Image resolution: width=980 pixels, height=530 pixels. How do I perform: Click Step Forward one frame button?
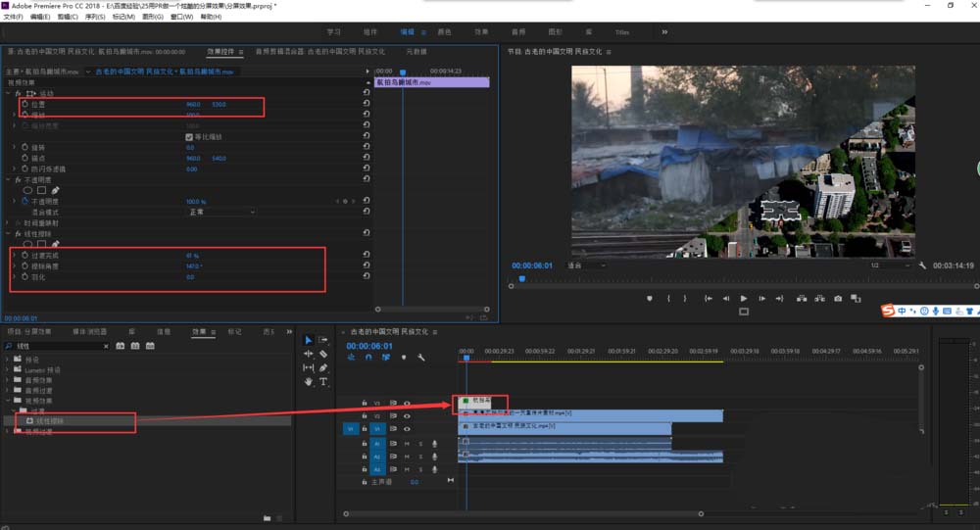(x=761, y=299)
